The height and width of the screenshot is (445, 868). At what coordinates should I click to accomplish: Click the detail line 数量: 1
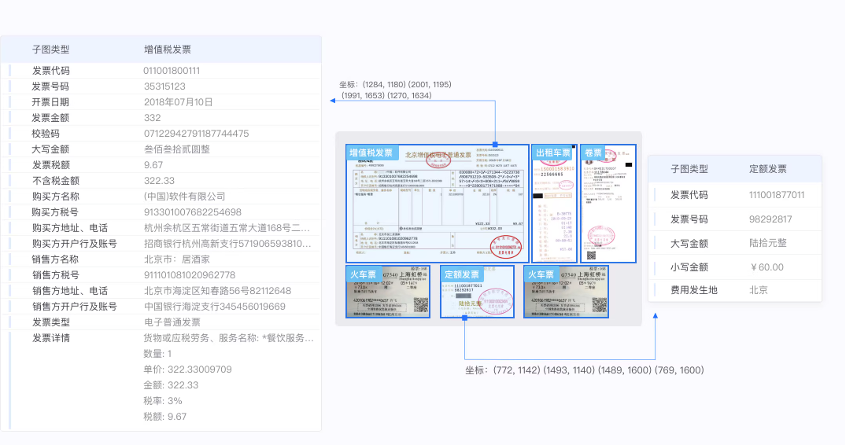point(157,355)
